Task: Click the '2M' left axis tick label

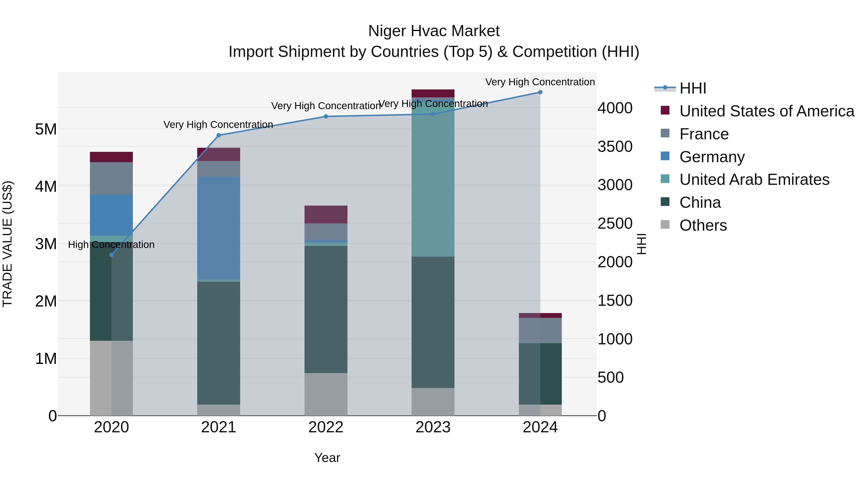Action: pyautogui.click(x=46, y=301)
